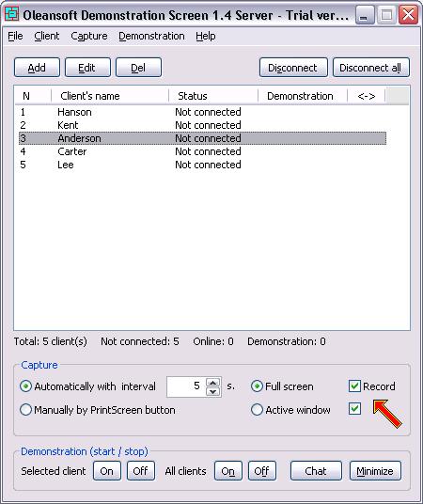423x504 pixels.
Task: Increase capture interval with up arrow
Action: click(212, 383)
